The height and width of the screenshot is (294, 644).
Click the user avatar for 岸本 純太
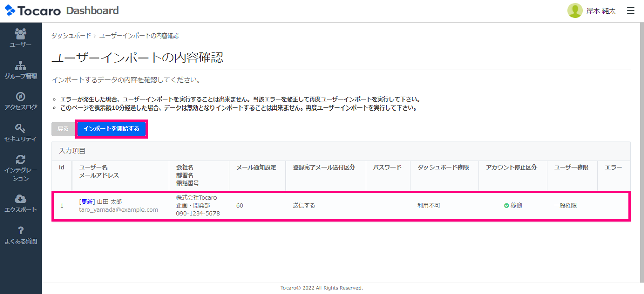coord(575,11)
